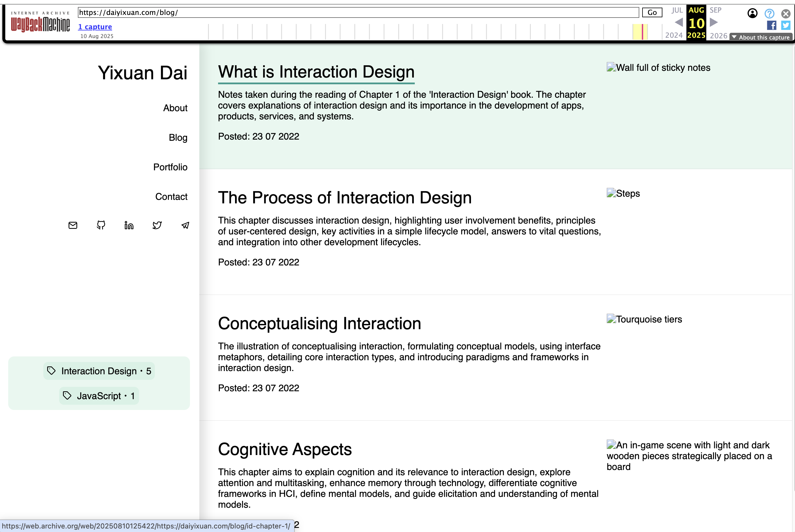The image size is (795, 532).
Task: Open the LinkedIn profile icon
Action: pos(129,225)
